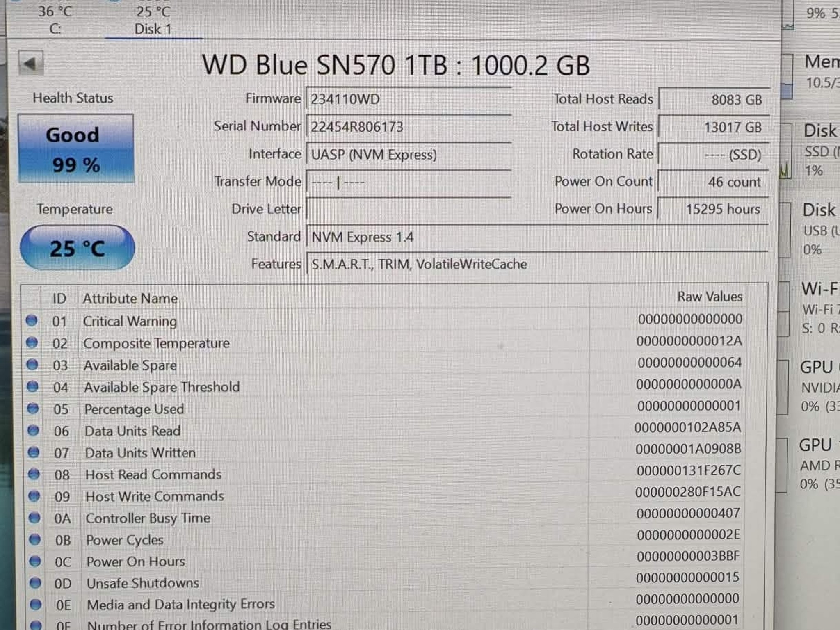
Task: Click the Transfer Mode field
Action: 409,182
